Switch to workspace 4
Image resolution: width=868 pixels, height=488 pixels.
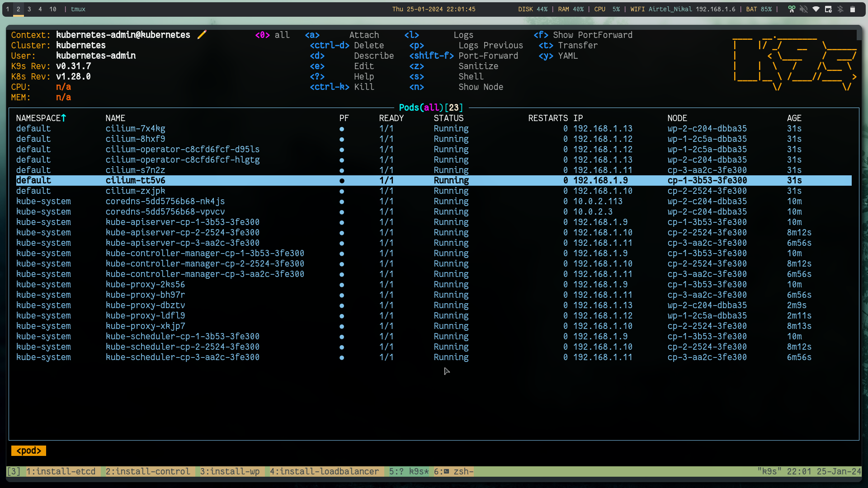click(40, 9)
